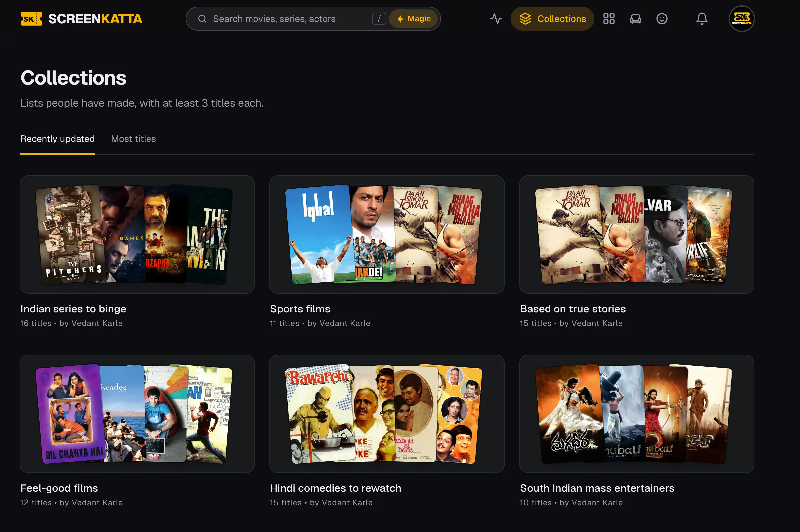Open the activity pulse icon

tap(496, 19)
